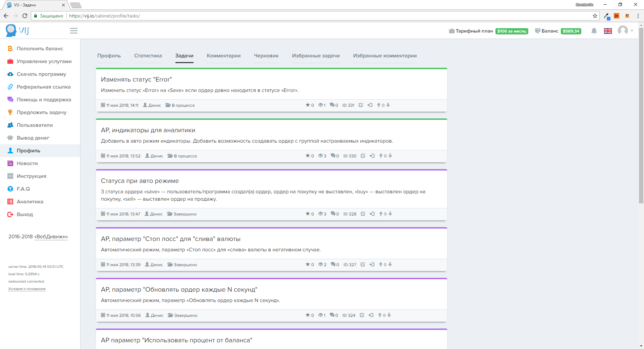Viewport: 644px width, 349px height.
Task: Downvote the task with ID 330
Action: (x=390, y=156)
